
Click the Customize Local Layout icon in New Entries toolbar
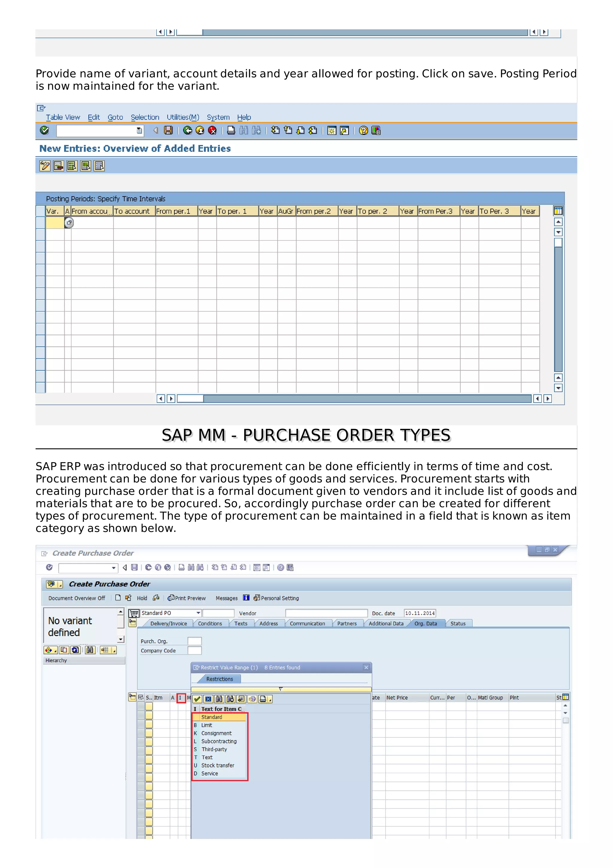click(376, 130)
